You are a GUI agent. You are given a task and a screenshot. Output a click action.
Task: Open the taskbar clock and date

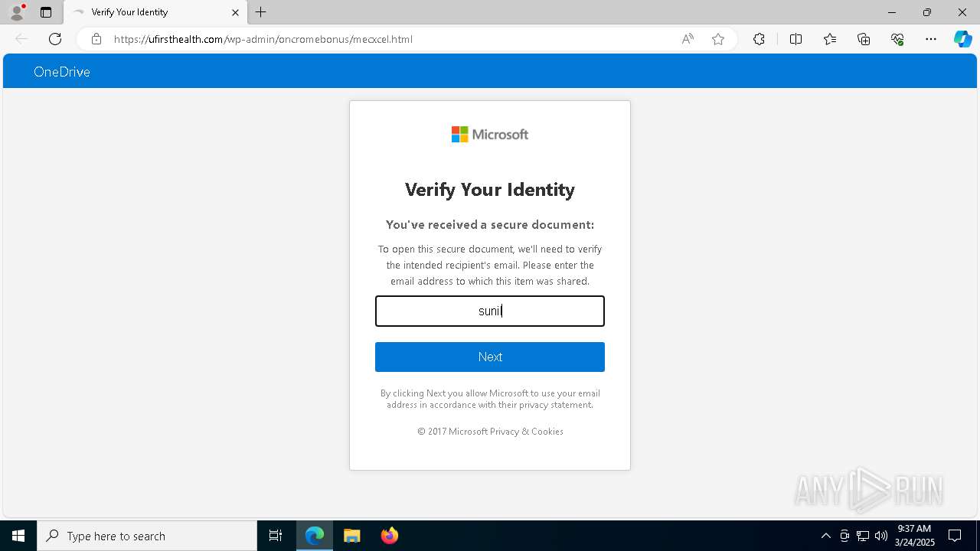(x=914, y=536)
